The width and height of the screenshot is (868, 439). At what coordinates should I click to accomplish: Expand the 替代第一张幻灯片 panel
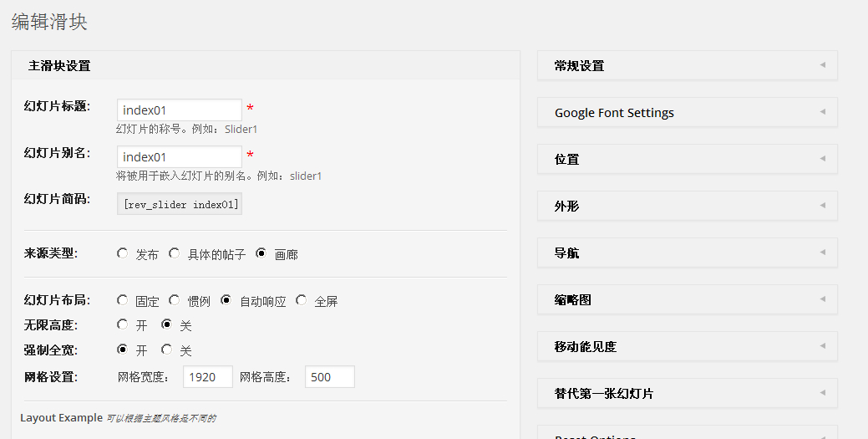pos(686,393)
